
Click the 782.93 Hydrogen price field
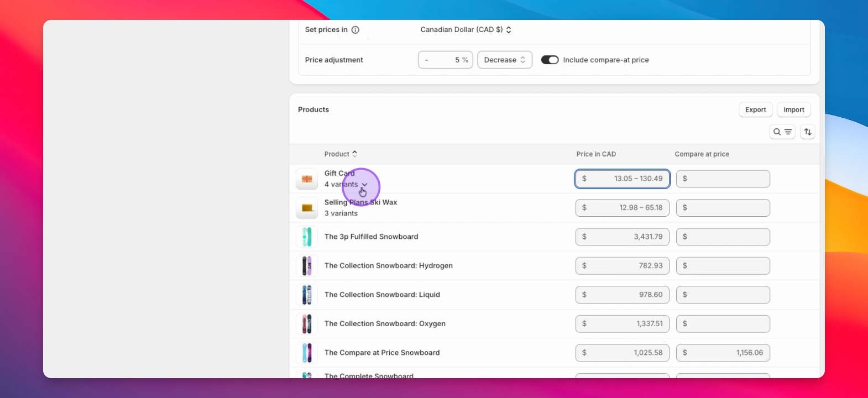[623, 266]
